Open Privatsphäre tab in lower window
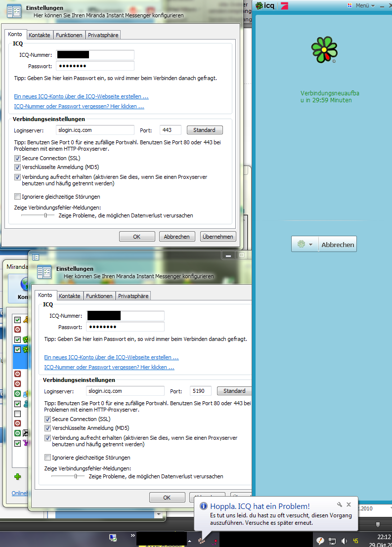 tap(133, 296)
